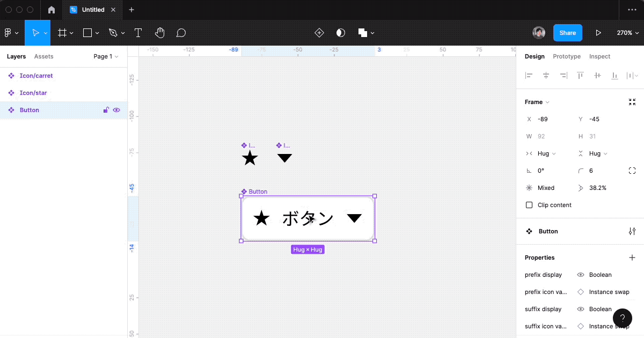Image resolution: width=644 pixels, height=338 pixels.
Task: Open the zoom level dropdown at 270%
Action: [x=627, y=33]
